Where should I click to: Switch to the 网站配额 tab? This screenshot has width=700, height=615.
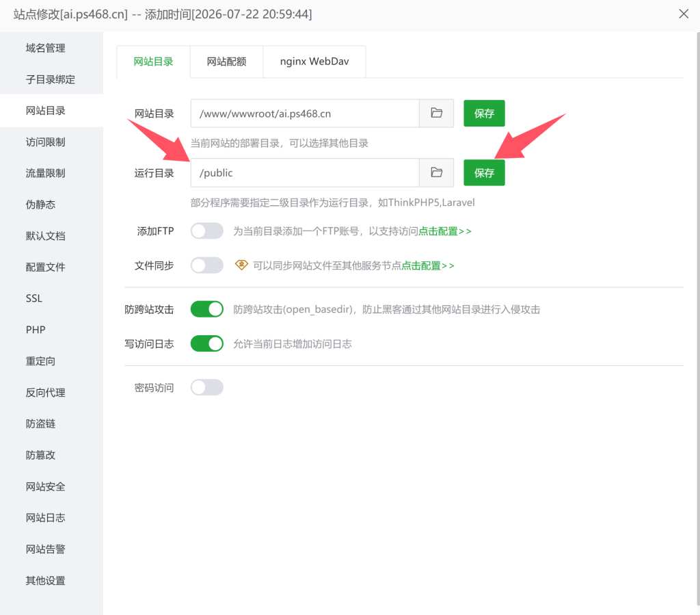[226, 62]
